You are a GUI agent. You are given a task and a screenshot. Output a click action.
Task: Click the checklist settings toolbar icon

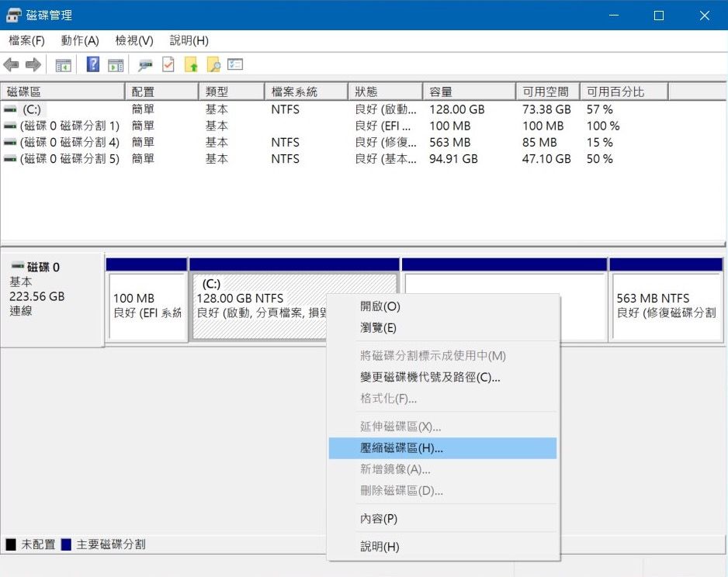coord(235,65)
